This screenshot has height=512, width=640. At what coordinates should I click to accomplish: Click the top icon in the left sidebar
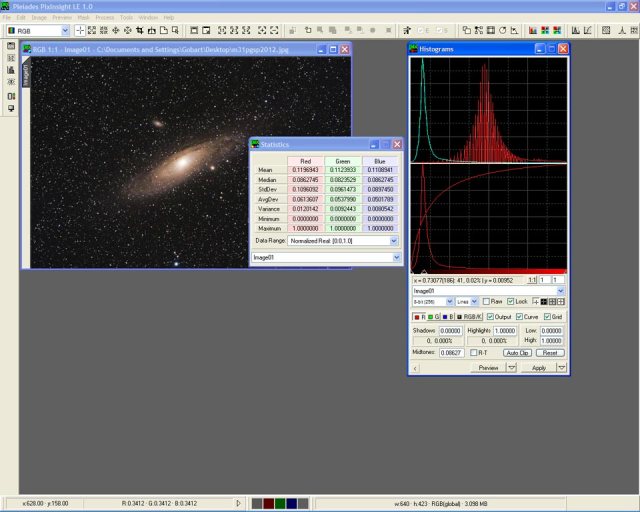[11, 46]
